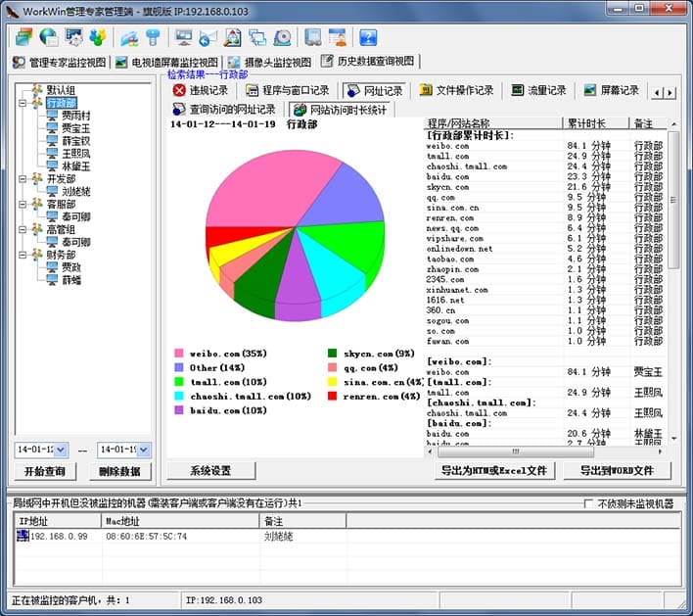Switch to 历史数据查询视图 view
Screen dimensions: 693x616
point(368,61)
